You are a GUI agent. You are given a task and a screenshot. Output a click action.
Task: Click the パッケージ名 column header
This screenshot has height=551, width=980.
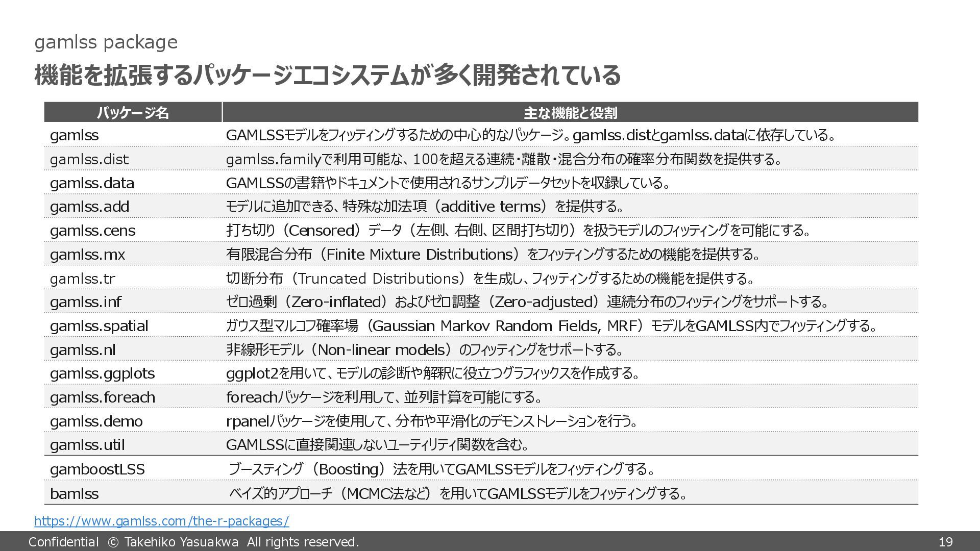click(x=133, y=113)
